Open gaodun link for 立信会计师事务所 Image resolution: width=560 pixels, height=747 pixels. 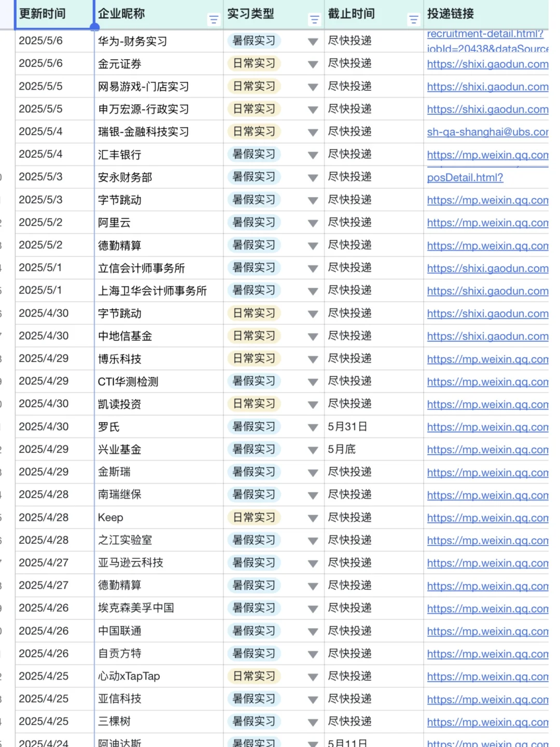(487, 269)
